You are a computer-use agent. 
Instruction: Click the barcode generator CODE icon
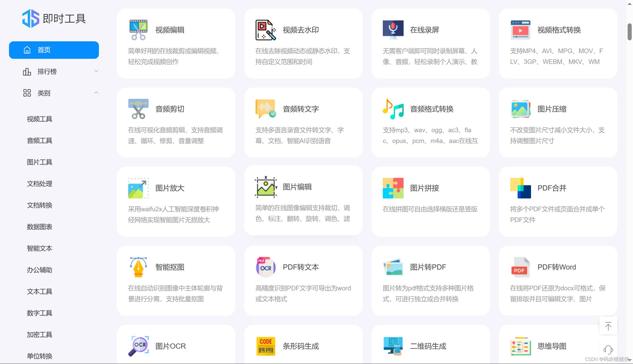pos(266,346)
